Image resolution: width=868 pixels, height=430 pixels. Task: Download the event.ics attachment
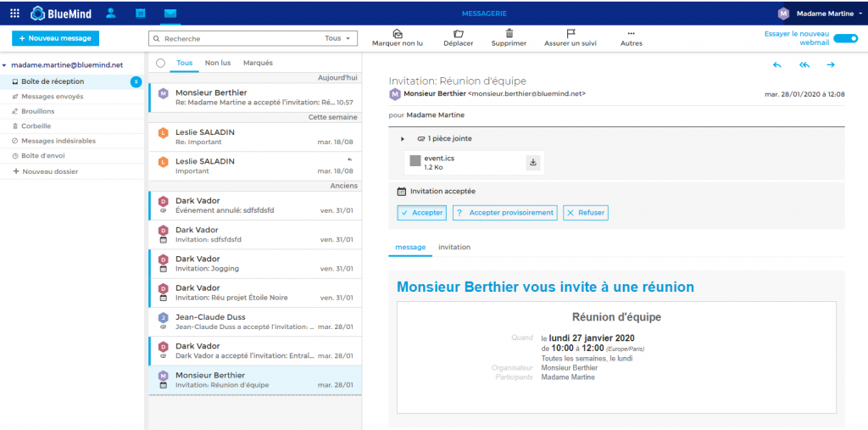(x=532, y=163)
